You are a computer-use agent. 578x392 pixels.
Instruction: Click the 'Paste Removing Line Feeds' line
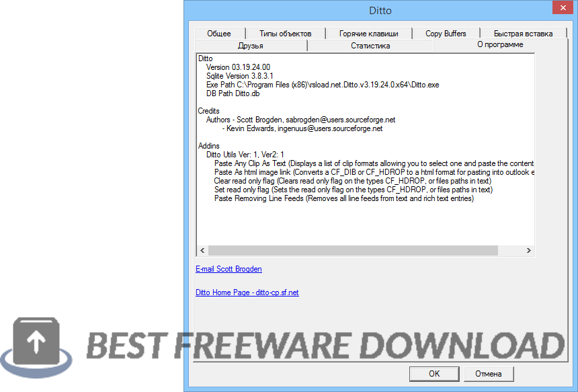(344, 199)
